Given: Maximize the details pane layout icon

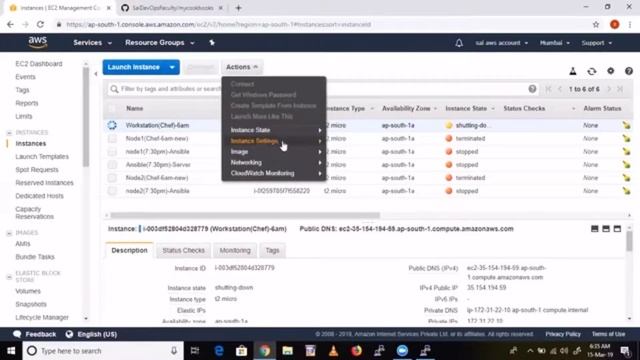Looking at the screenshot, I should point(617,229).
